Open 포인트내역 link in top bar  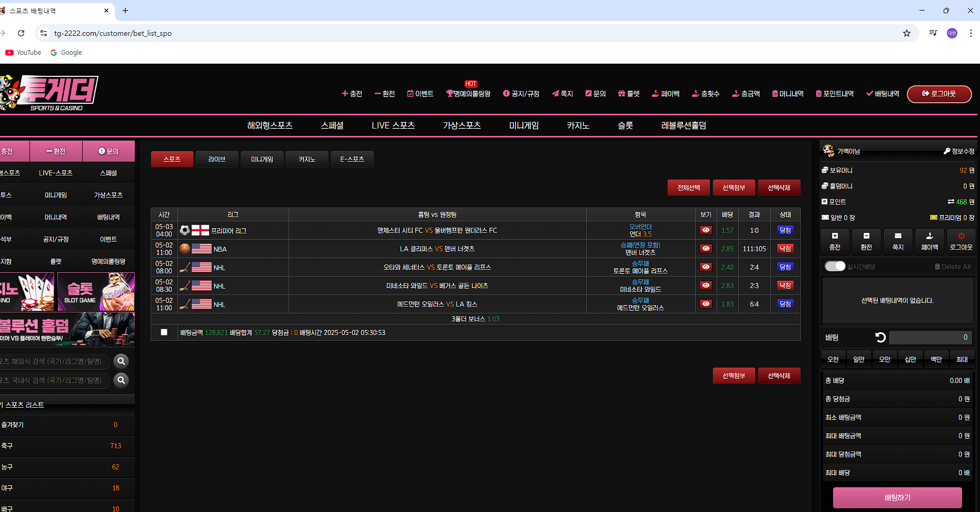835,94
